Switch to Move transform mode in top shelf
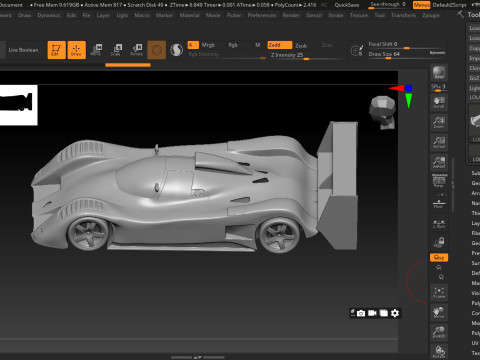 [96, 50]
